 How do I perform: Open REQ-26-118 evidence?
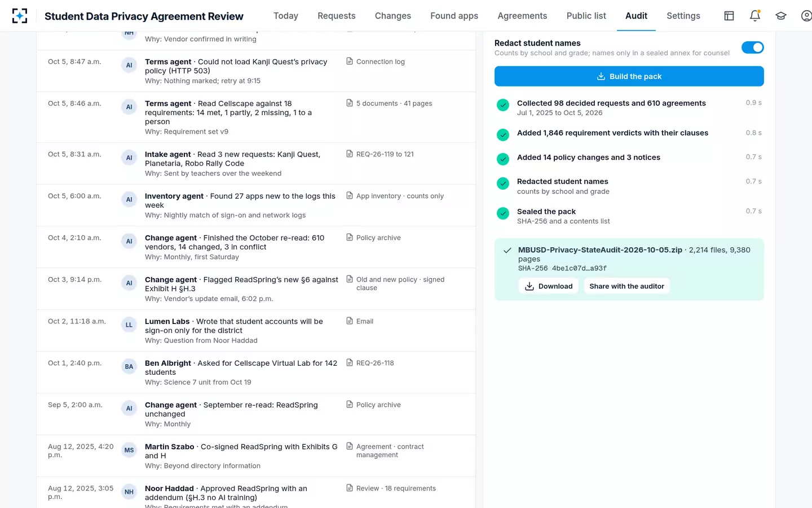tap(370, 363)
